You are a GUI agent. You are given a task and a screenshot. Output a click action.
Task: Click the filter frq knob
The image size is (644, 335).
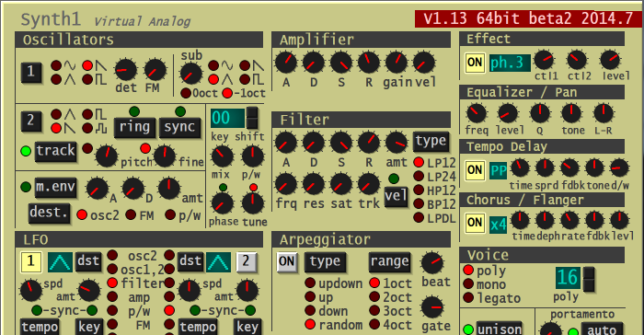pos(286,184)
